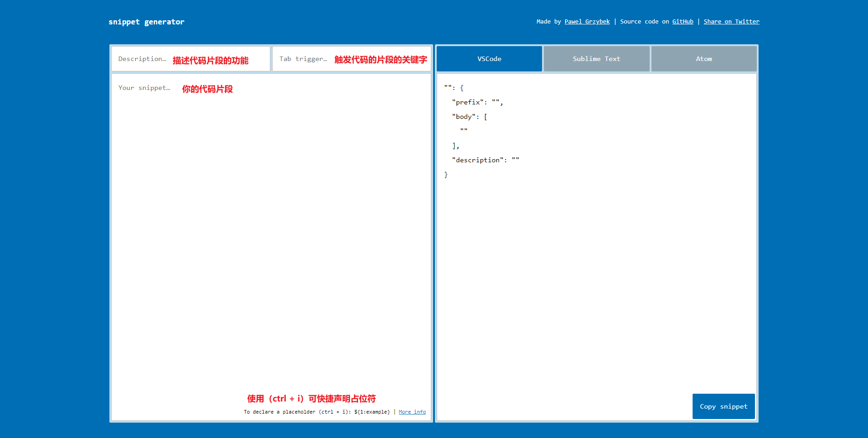
Task: Click Share on Twitter link
Action: pos(731,22)
